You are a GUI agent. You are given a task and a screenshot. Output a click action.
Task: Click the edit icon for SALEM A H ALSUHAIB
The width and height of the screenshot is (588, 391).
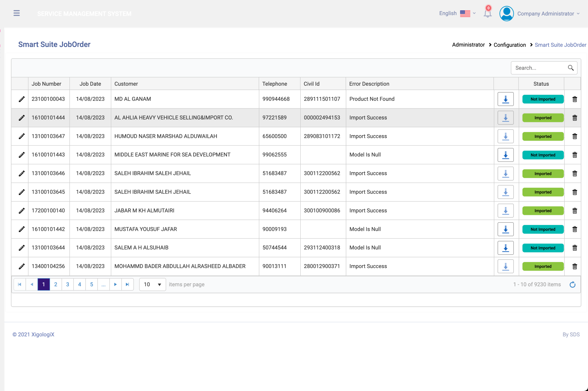coord(22,247)
